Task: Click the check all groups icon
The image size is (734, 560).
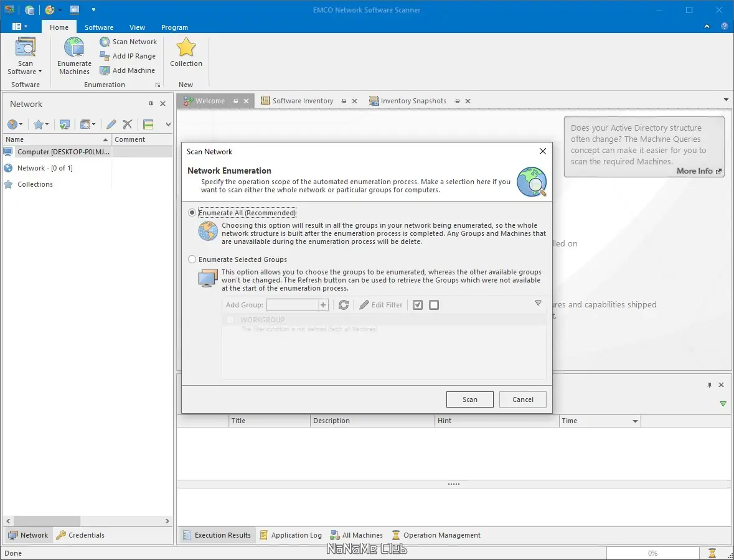Action: click(x=418, y=305)
